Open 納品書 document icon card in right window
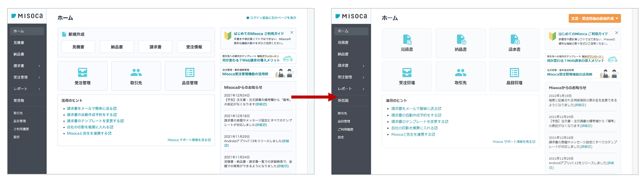The image size is (644, 181). 460,43
